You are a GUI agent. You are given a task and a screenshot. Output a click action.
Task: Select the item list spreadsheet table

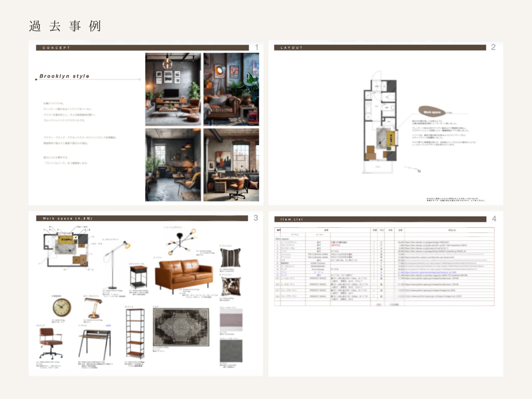(x=384, y=266)
